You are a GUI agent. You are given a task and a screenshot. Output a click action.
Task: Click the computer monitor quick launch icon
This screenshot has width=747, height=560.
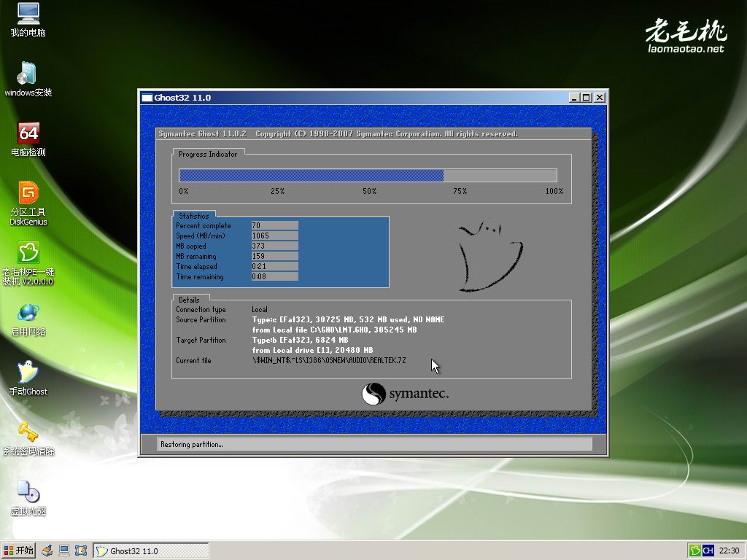64,551
